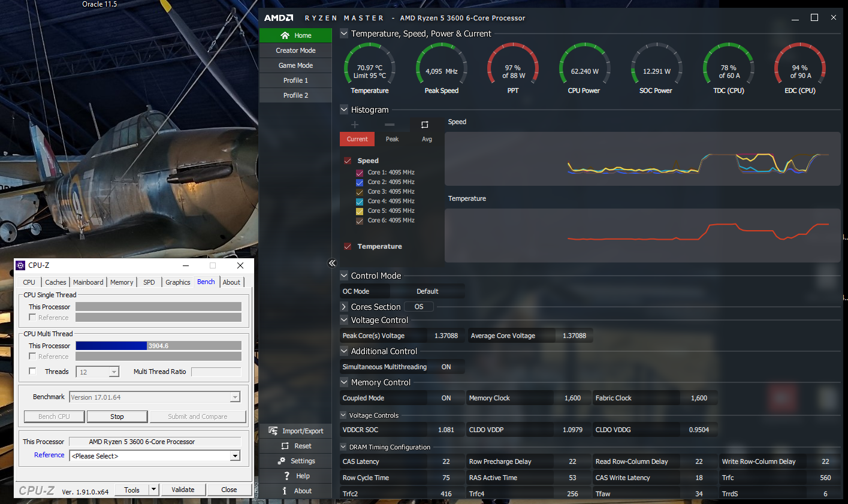The height and width of the screenshot is (504, 848).
Task: Collapse the Control Mode section
Action: (x=344, y=276)
